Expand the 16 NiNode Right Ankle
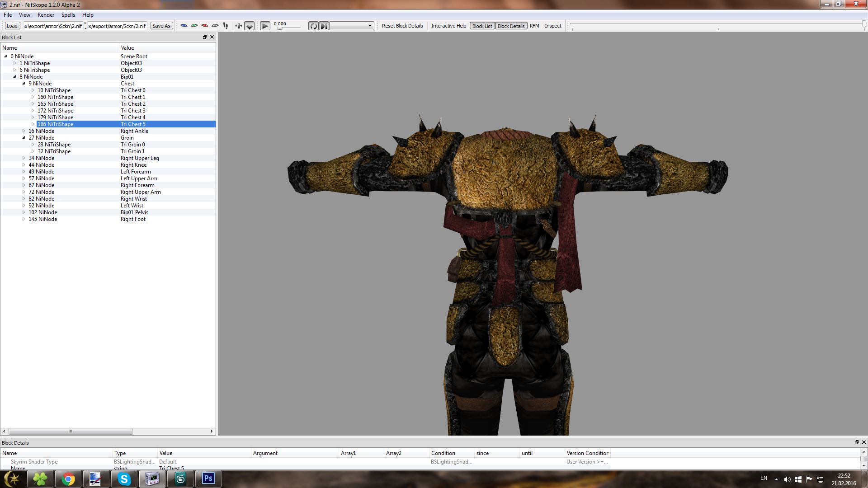Image resolution: width=868 pixels, height=488 pixels. pos(24,131)
